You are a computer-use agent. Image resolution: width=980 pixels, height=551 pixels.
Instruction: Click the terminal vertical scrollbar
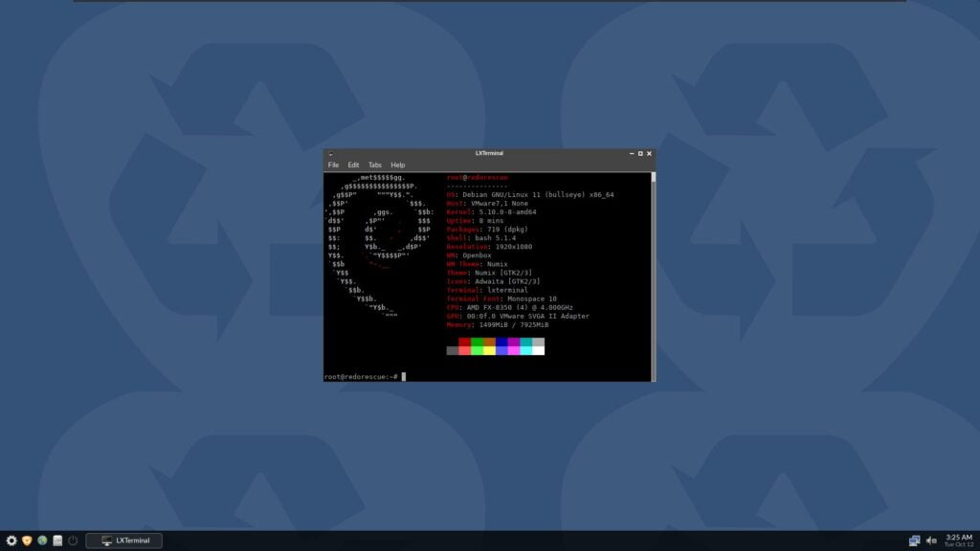coord(653,276)
